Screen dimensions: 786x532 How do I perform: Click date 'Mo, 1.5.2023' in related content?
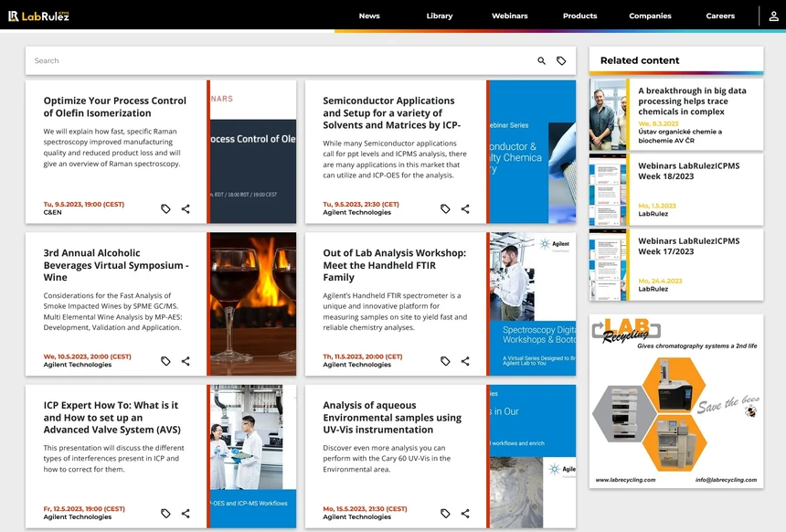[656, 206]
